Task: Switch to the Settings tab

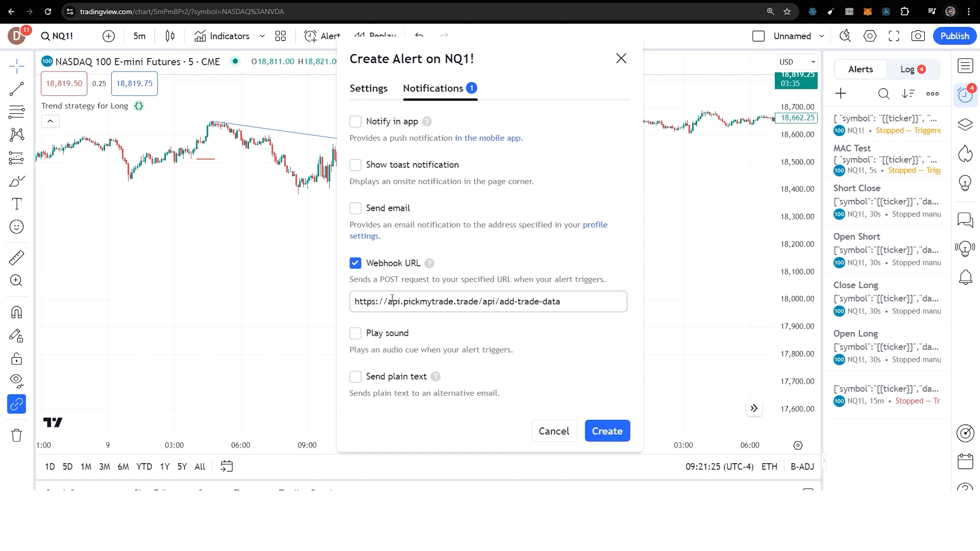Action: [x=369, y=88]
